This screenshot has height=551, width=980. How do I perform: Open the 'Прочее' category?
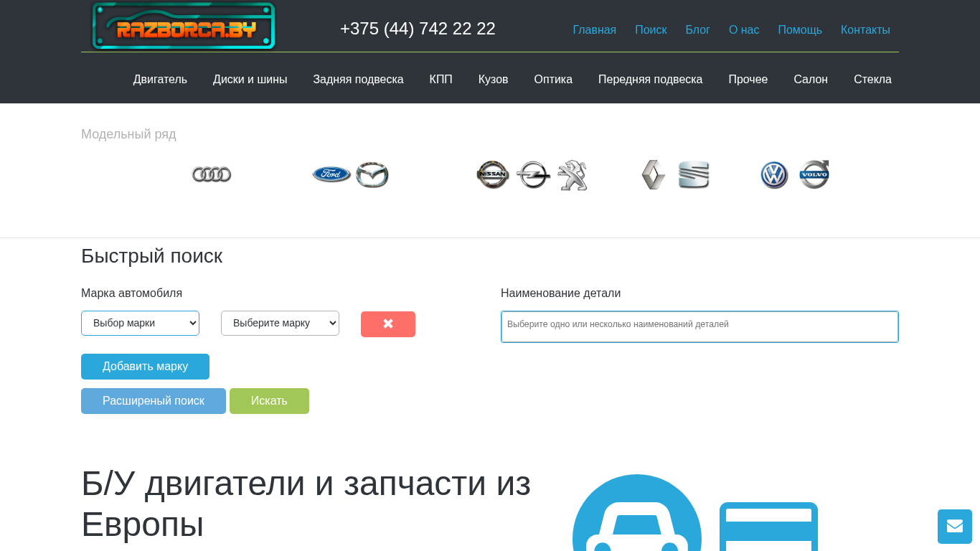[x=748, y=80]
